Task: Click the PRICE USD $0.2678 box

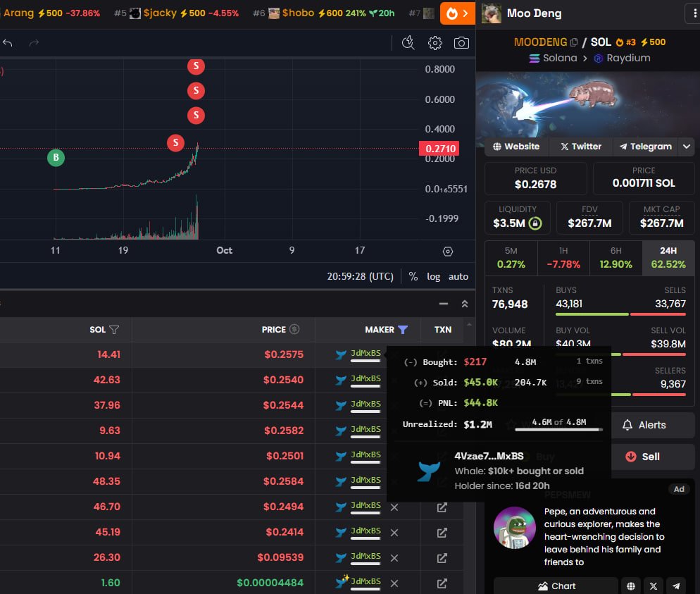Action: point(535,178)
